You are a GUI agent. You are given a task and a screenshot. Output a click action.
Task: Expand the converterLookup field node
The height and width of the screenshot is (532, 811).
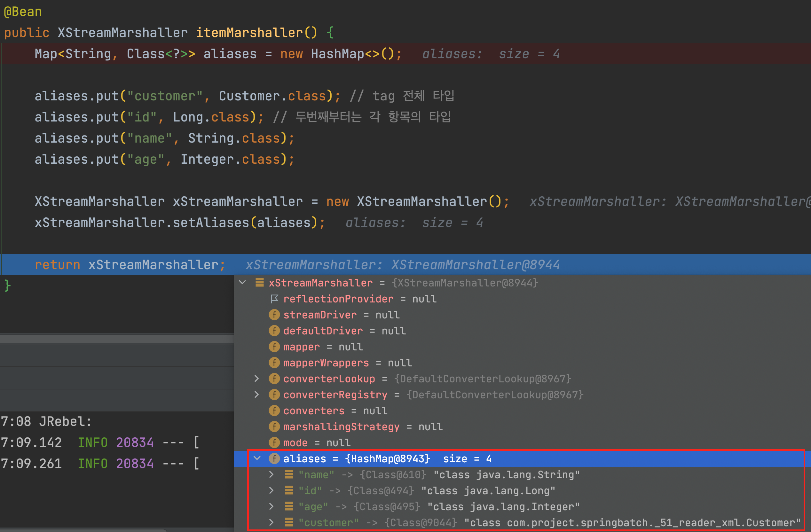click(x=256, y=379)
